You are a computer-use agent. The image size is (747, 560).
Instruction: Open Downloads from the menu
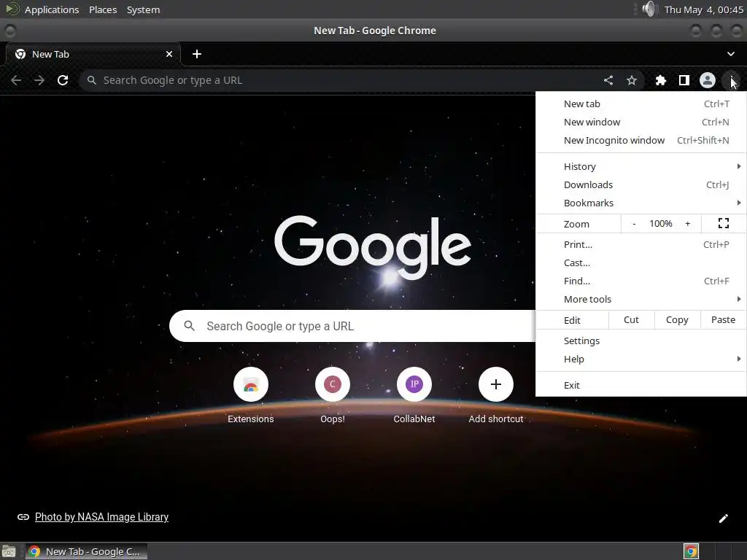640,184
